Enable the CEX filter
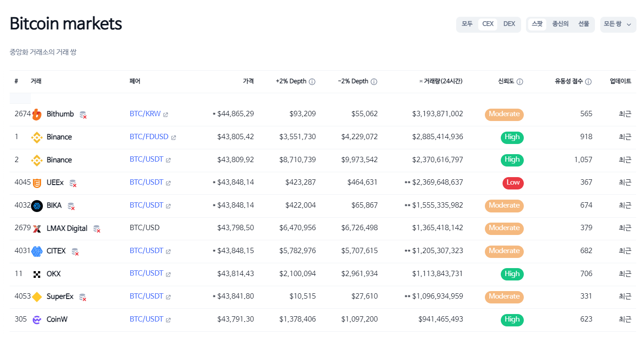This screenshot has width=644, height=337. click(488, 24)
